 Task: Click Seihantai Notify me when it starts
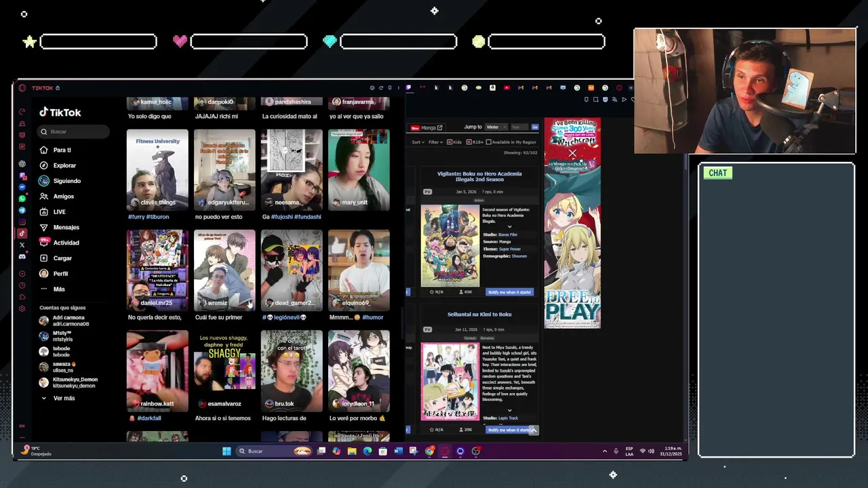click(x=510, y=430)
